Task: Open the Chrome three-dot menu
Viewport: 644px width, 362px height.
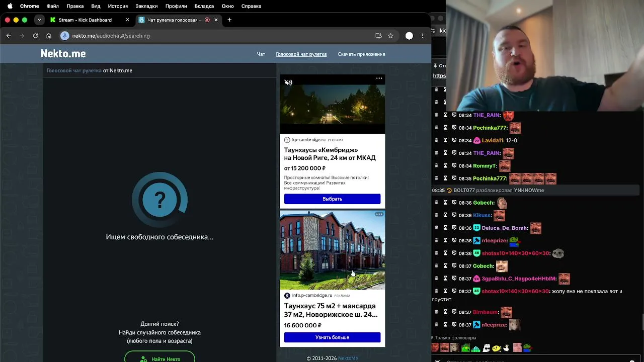Action: coord(423,36)
